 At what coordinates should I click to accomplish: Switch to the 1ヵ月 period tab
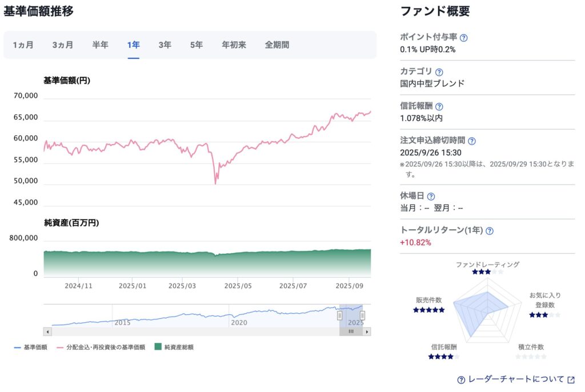point(23,45)
